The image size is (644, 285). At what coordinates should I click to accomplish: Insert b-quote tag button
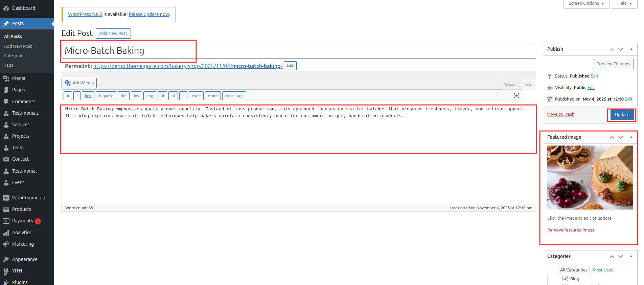106,96
